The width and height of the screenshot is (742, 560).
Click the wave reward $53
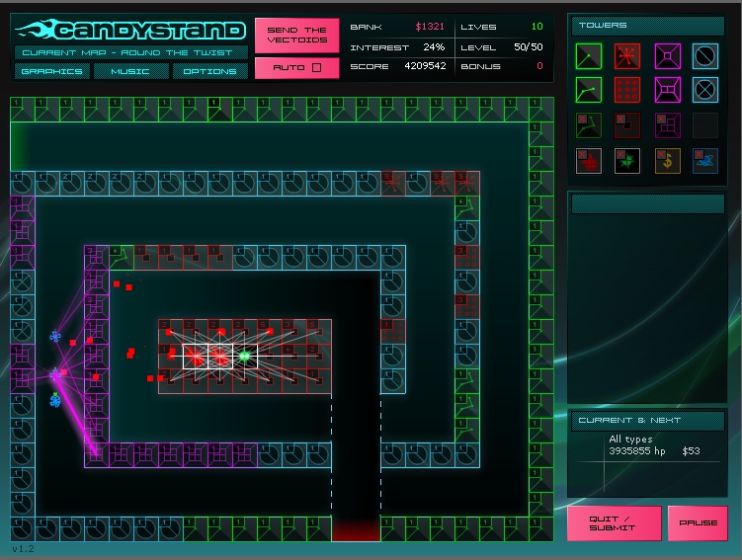click(691, 450)
